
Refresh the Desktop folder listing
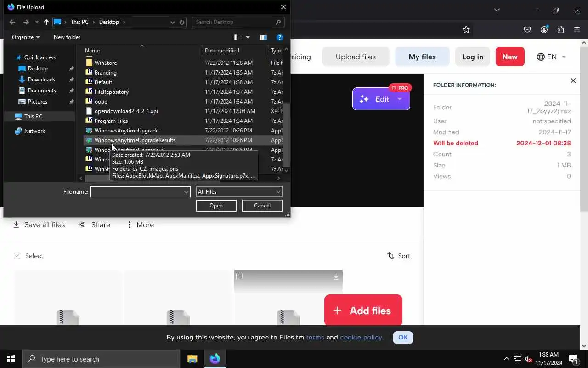point(182,22)
